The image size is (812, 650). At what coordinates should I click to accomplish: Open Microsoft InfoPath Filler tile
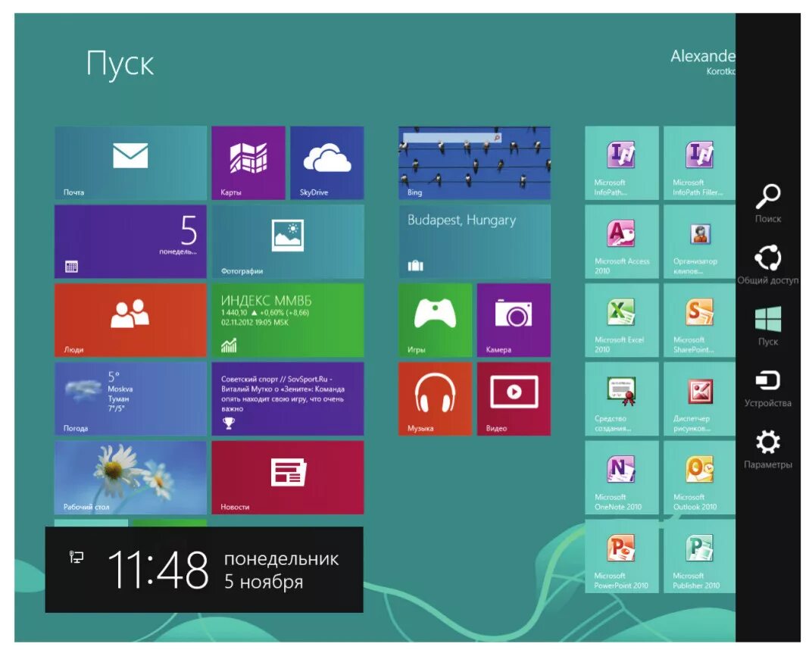[x=700, y=163]
